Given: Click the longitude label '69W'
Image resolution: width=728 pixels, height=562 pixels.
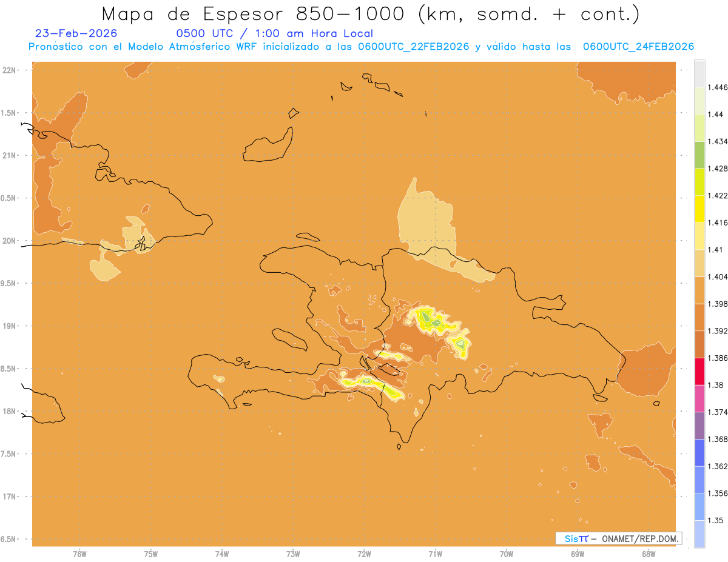Looking at the screenshot, I should tap(578, 554).
